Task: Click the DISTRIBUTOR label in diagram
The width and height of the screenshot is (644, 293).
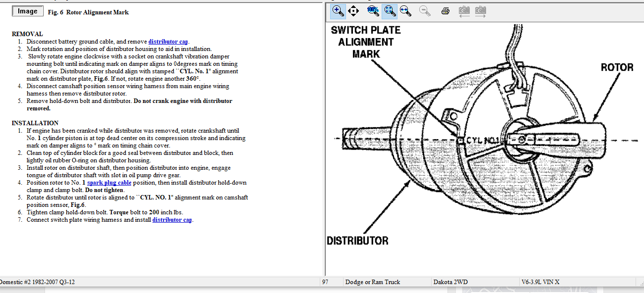Action: 357,241
